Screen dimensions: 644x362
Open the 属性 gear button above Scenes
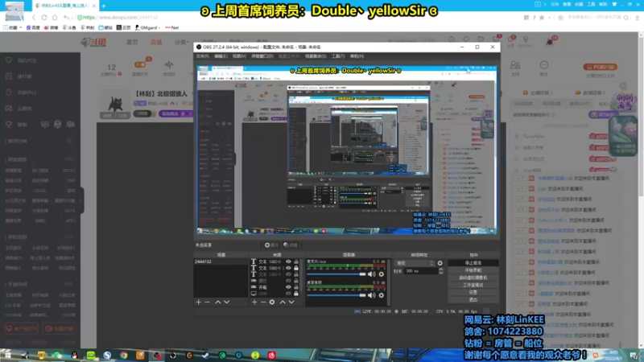(x=271, y=245)
